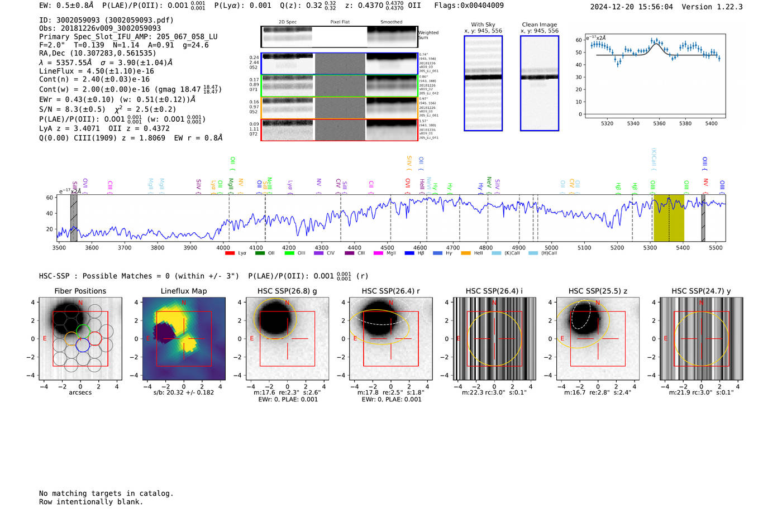This screenshot has width=782, height=532.
Task: Click the Version 1.22.3 label
Action: click(x=712, y=7)
